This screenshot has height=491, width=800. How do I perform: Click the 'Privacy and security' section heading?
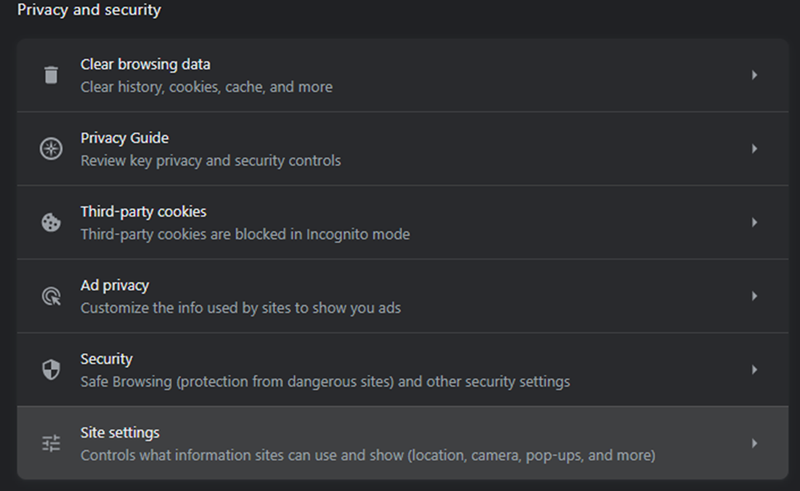(x=89, y=10)
